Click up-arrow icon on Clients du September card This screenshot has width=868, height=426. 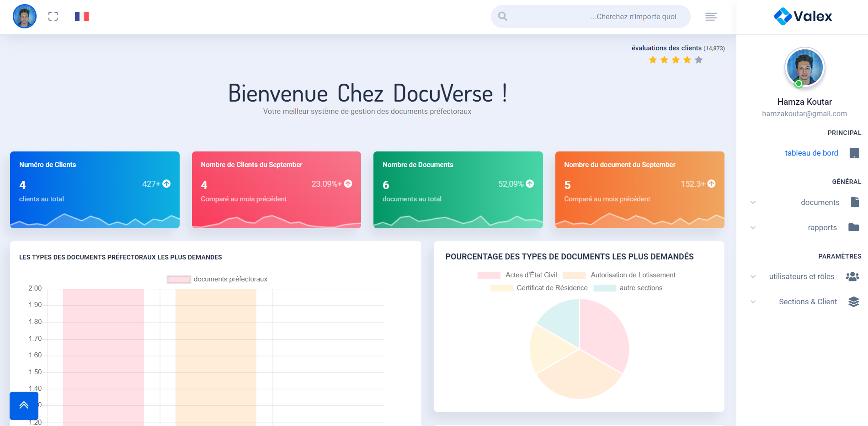(348, 183)
